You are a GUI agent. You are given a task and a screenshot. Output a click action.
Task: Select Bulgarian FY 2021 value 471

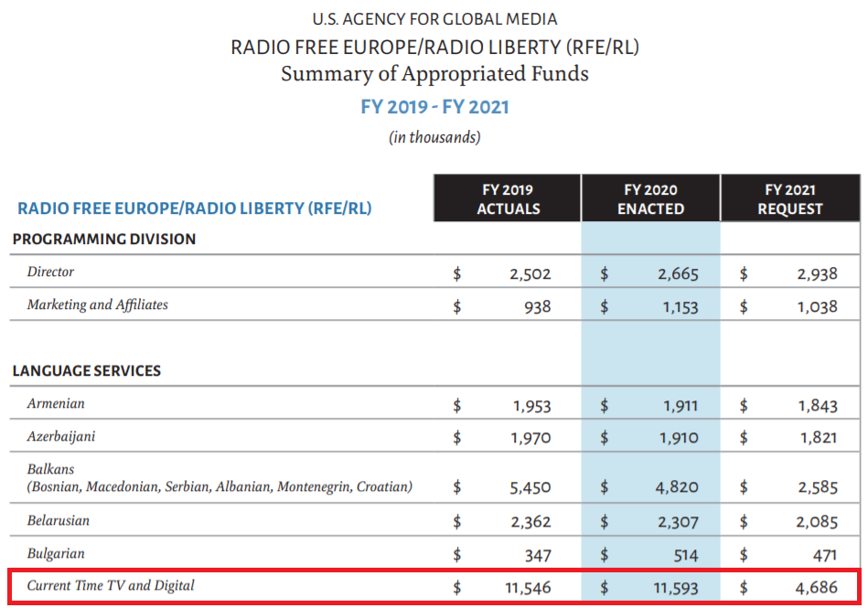click(x=825, y=555)
